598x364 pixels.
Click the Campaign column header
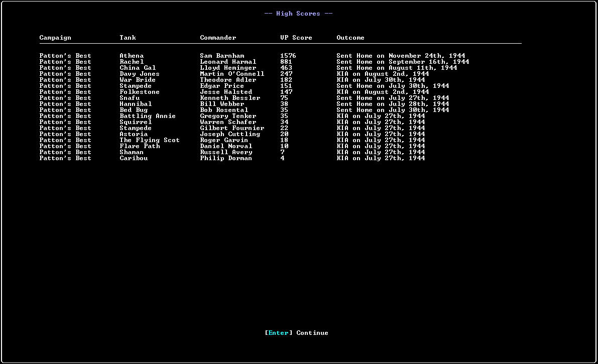(x=55, y=37)
